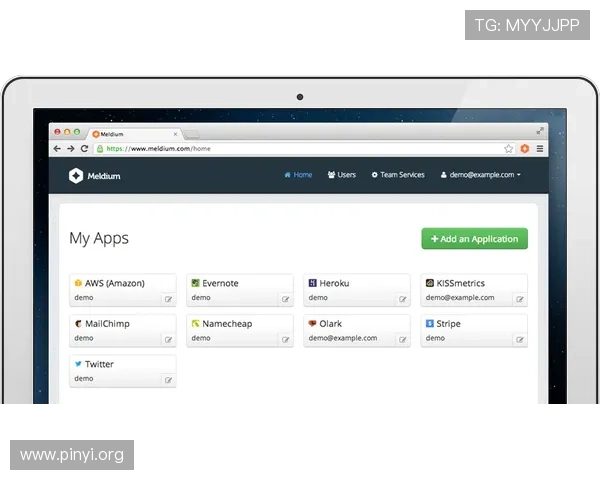
Task: Open the Namecheap app link
Action: point(225,324)
